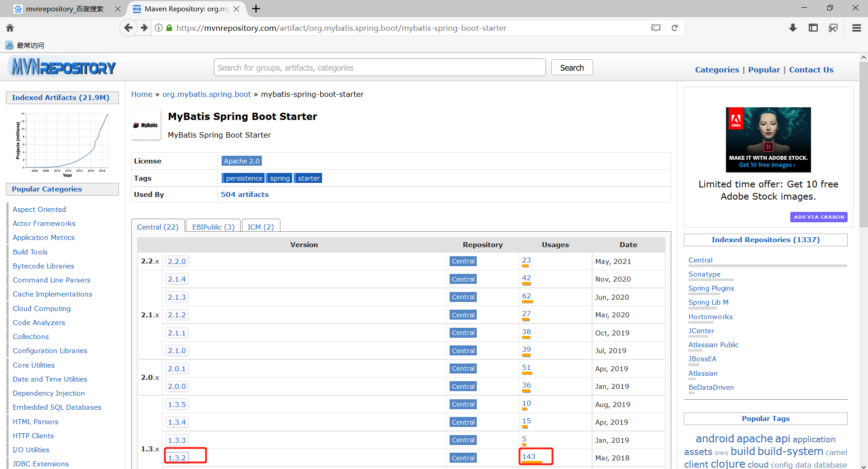Click the build-system popular tag
Image resolution: width=868 pixels, height=469 pixels.
[790, 451]
